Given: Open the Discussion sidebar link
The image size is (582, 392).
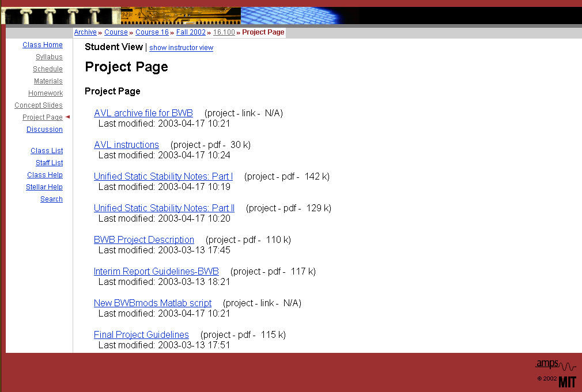Looking at the screenshot, I should point(44,130).
